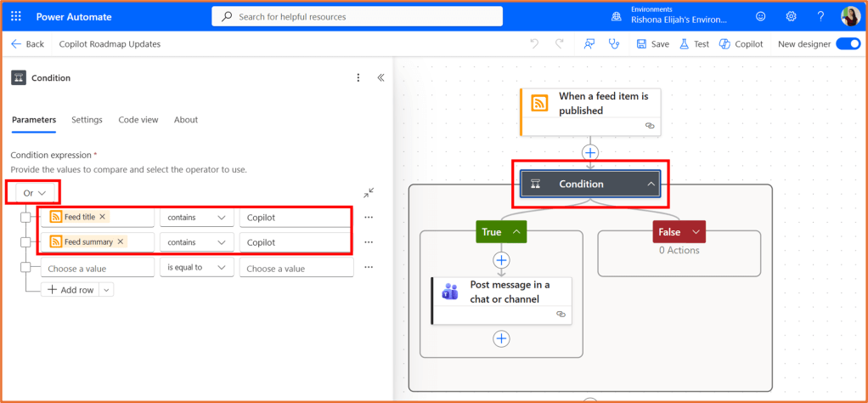Viewport: 868px width, 403px height.
Task: Click plus icon below the feed trigger
Action: [590, 152]
